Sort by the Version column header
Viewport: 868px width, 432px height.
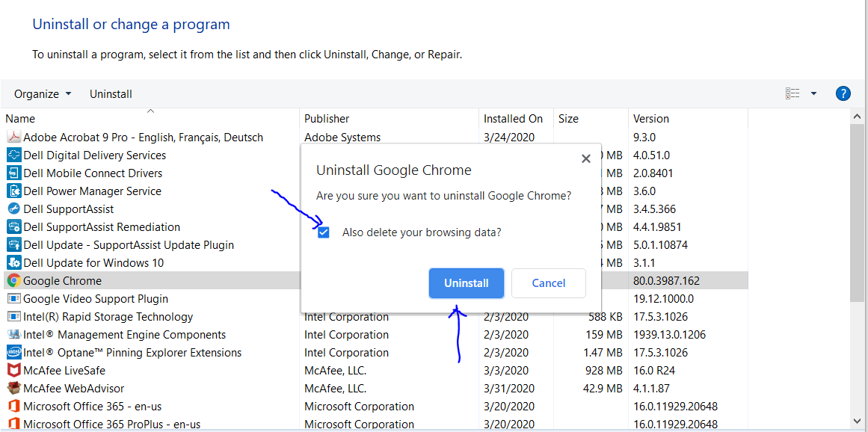(x=651, y=119)
